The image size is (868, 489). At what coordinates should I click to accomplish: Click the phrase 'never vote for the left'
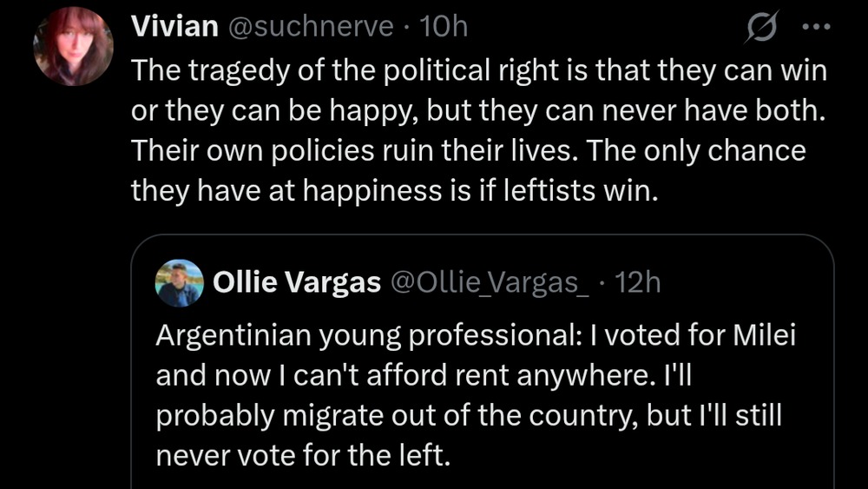click(304, 454)
